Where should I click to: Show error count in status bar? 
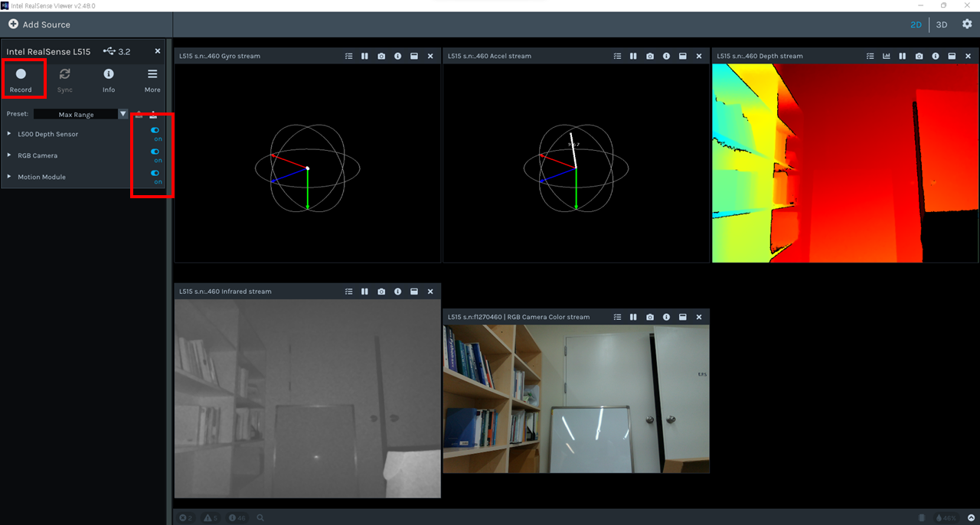[186, 518]
